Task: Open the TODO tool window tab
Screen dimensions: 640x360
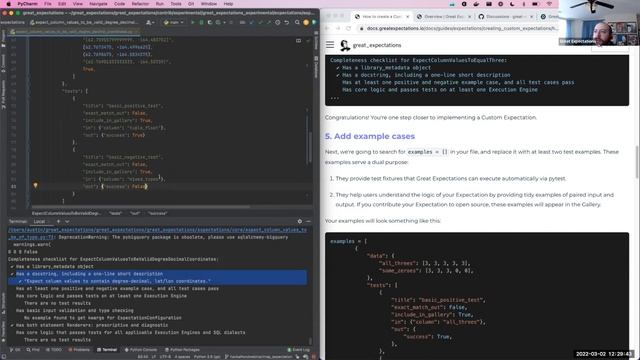Action: point(54,350)
